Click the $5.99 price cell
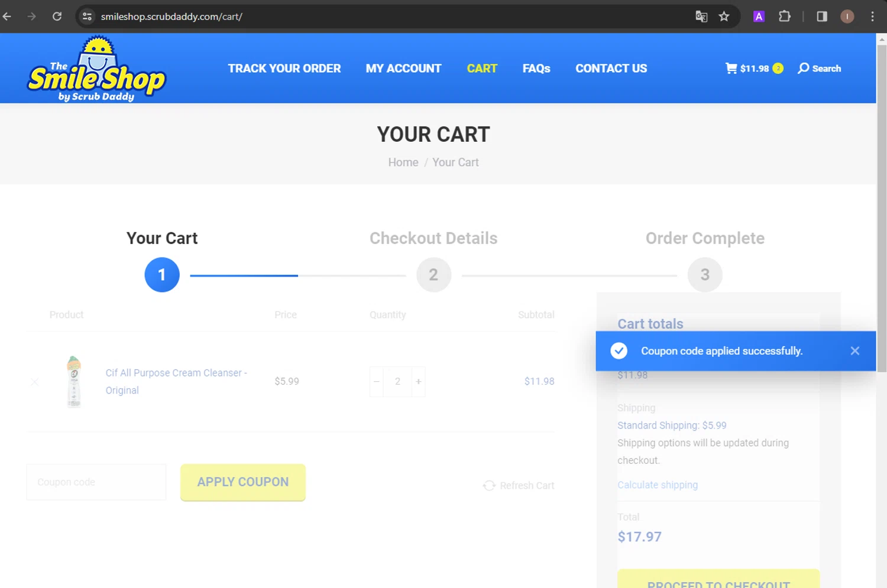 [x=287, y=382]
